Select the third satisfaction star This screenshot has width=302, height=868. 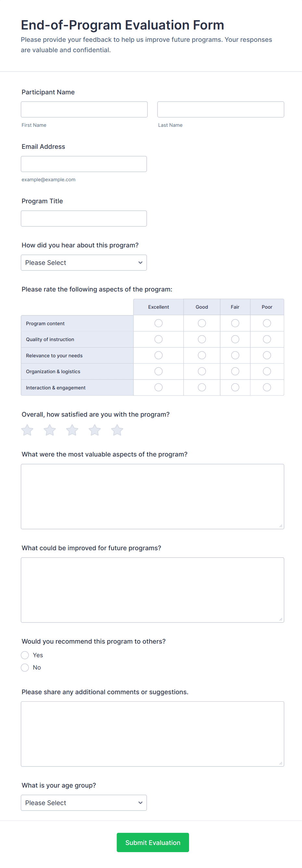click(x=72, y=430)
